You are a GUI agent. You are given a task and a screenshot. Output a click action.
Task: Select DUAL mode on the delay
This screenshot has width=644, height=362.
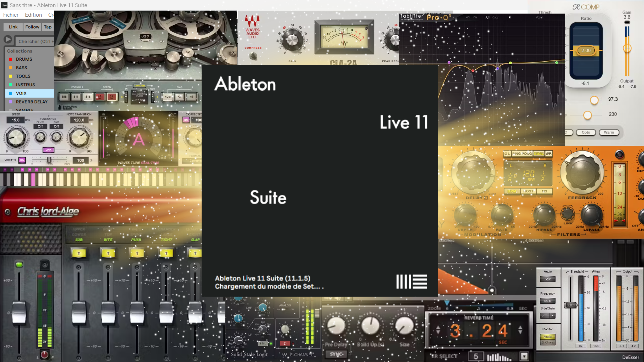(539, 154)
